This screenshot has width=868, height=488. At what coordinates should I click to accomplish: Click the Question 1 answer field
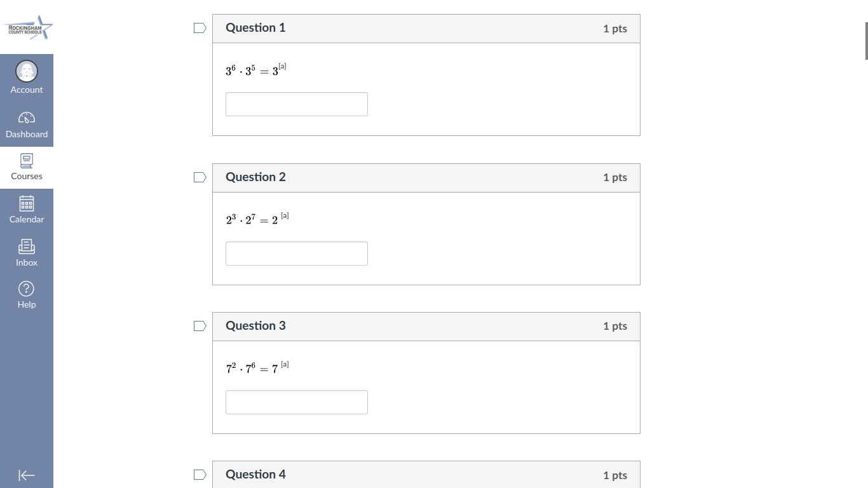pos(296,104)
